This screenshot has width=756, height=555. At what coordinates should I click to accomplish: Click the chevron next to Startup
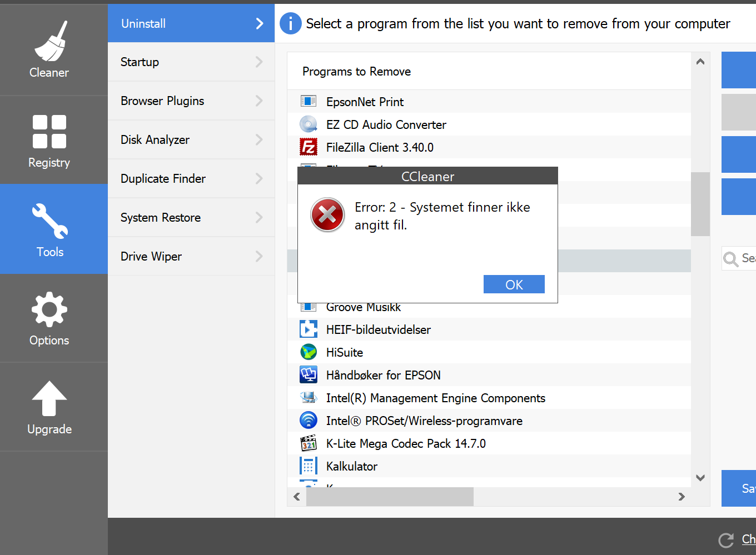[259, 62]
